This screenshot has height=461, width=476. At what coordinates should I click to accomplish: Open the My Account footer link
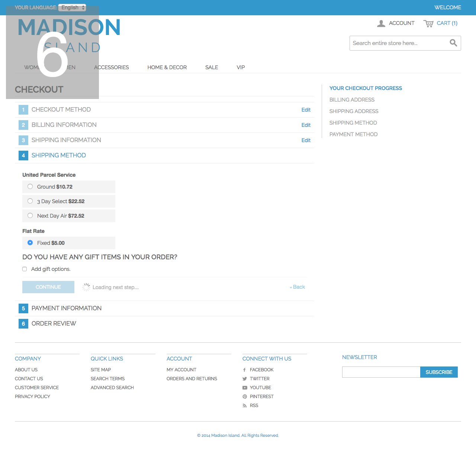181,370
